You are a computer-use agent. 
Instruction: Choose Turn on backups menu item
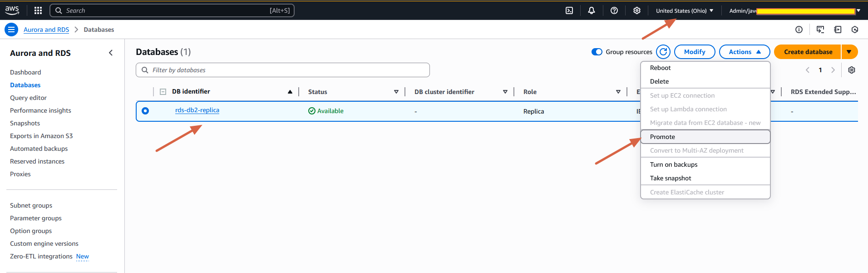tap(705, 164)
